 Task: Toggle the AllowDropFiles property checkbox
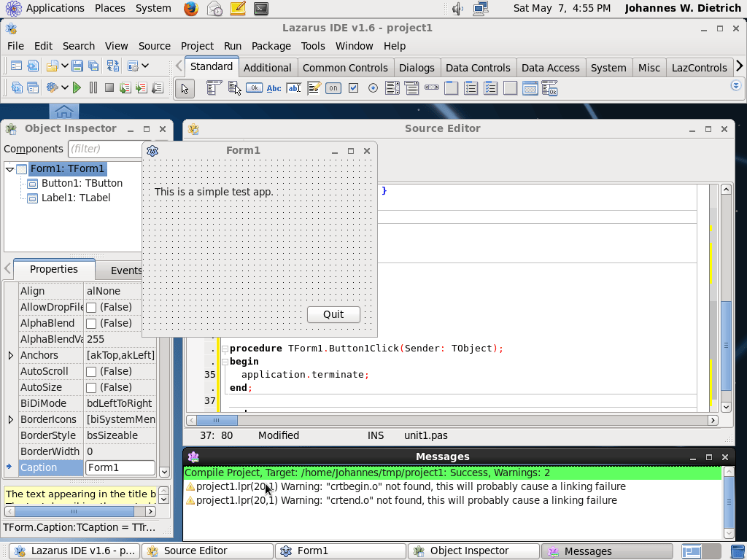(x=91, y=308)
